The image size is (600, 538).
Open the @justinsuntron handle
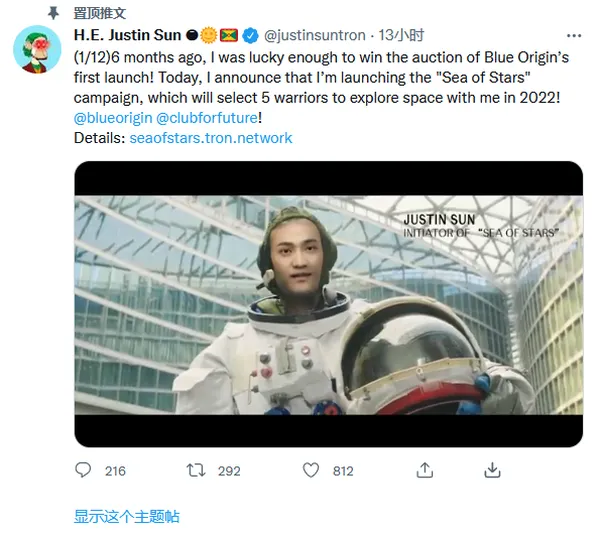coord(315,36)
